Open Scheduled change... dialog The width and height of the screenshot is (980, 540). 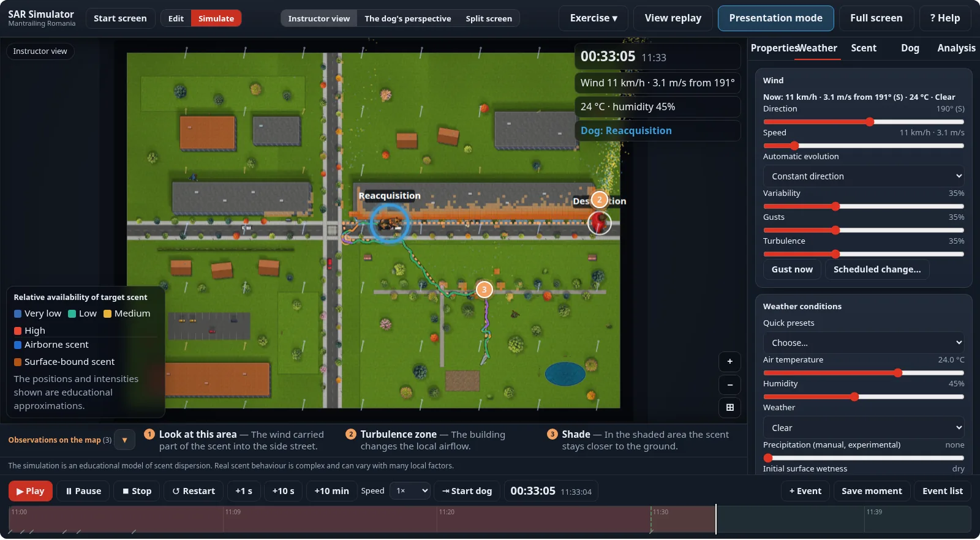point(877,269)
